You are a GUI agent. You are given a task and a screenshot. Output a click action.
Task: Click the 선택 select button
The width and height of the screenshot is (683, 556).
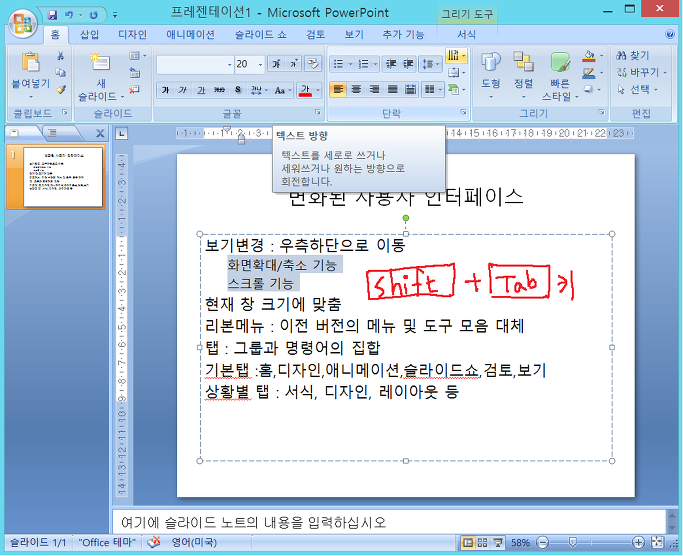637,89
